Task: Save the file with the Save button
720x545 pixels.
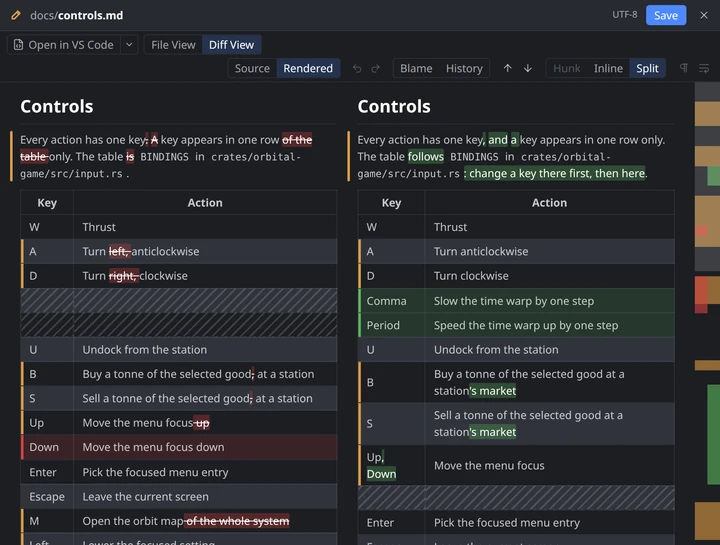Action: [x=666, y=15]
